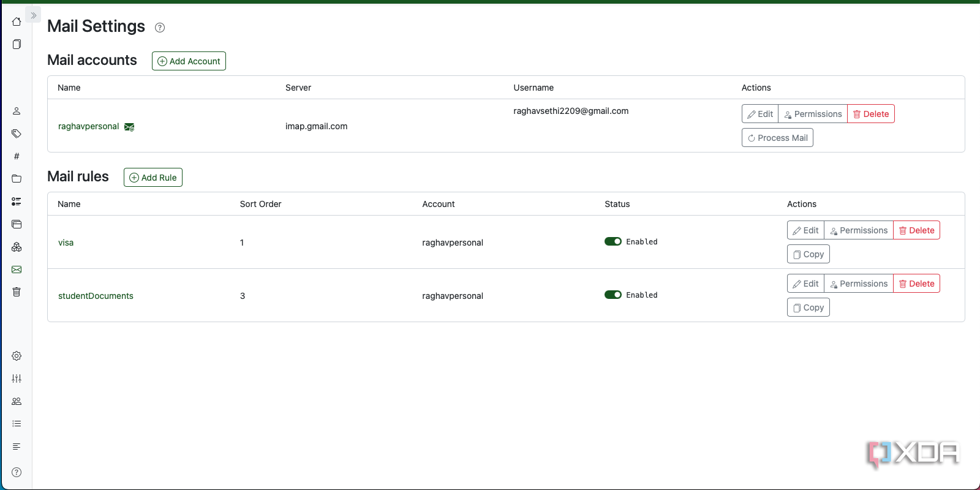Open the visa rule name link

[66, 243]
